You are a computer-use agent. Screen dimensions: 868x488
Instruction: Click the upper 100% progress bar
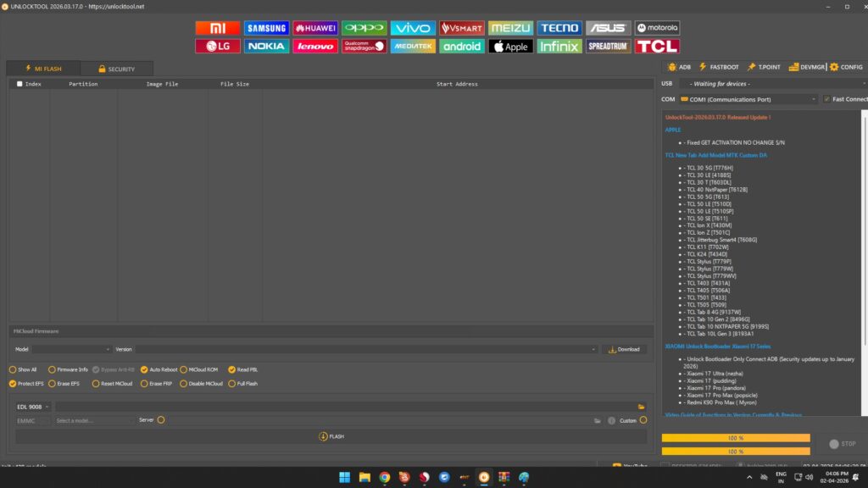point(736,438)
